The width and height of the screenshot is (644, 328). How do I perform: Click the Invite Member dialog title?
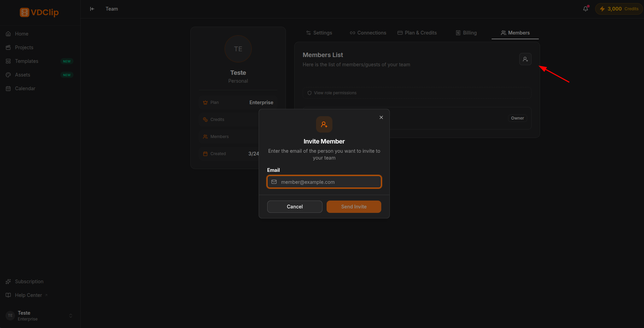[x=324, y=141]
